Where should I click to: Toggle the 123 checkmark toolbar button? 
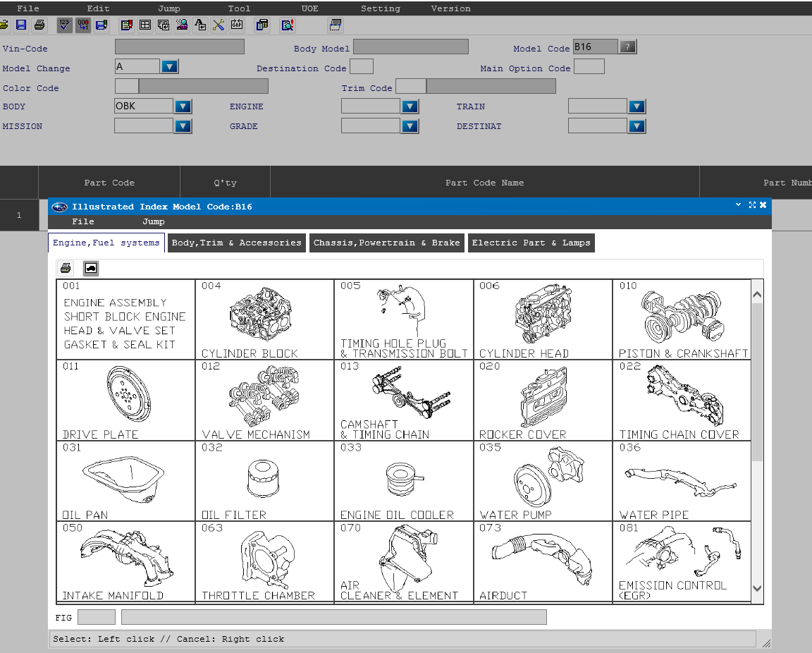[64, 25]
